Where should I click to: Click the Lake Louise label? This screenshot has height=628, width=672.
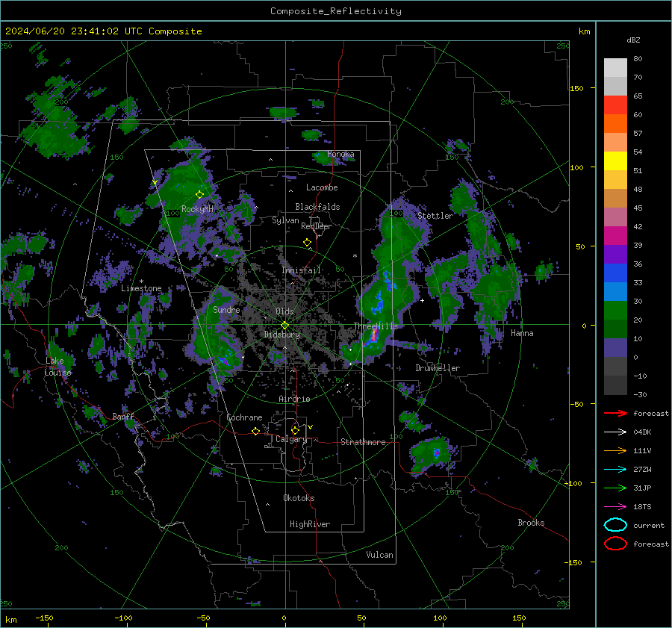coord(58,367)
